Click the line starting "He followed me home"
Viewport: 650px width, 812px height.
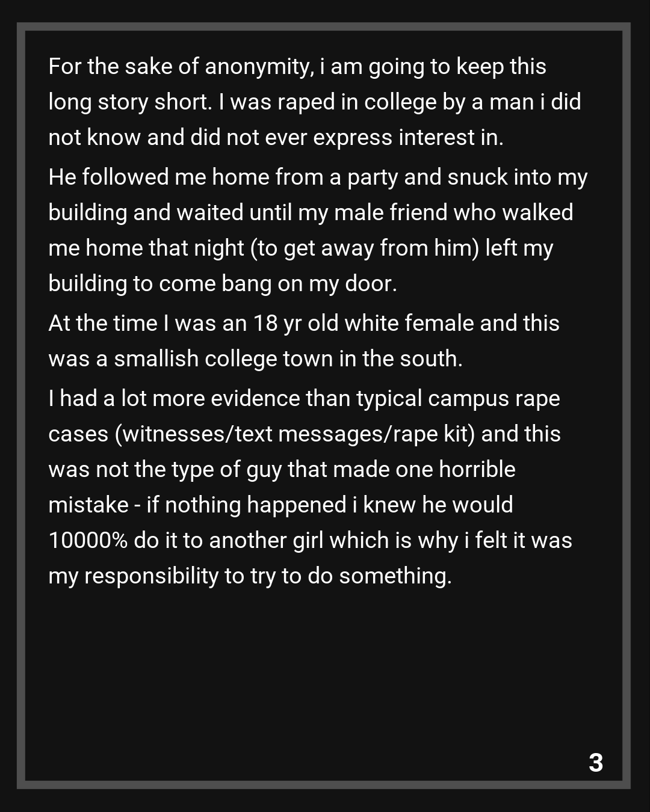click(318, 177)
